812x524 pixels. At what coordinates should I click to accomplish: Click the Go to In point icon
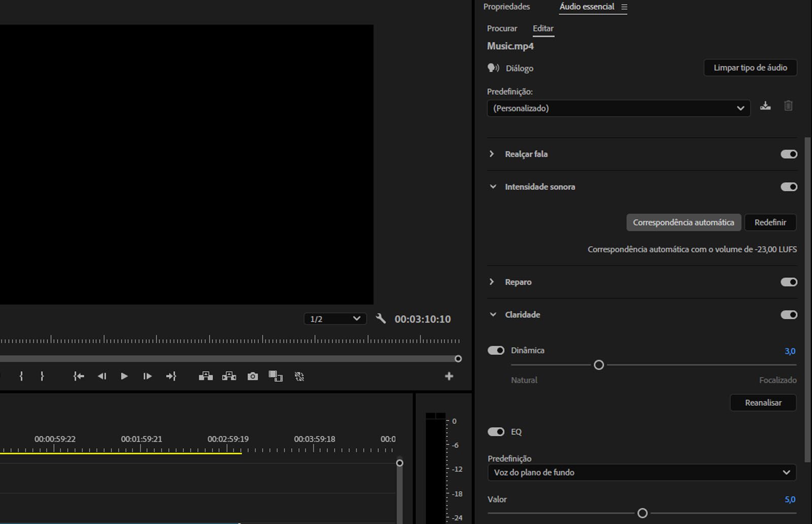click(x=78, y=376)
